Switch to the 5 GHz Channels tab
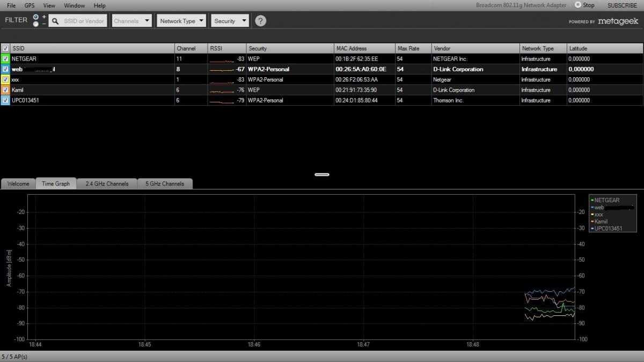The height and width of the screenshot is (362, 644). click(x=165, y=183)
